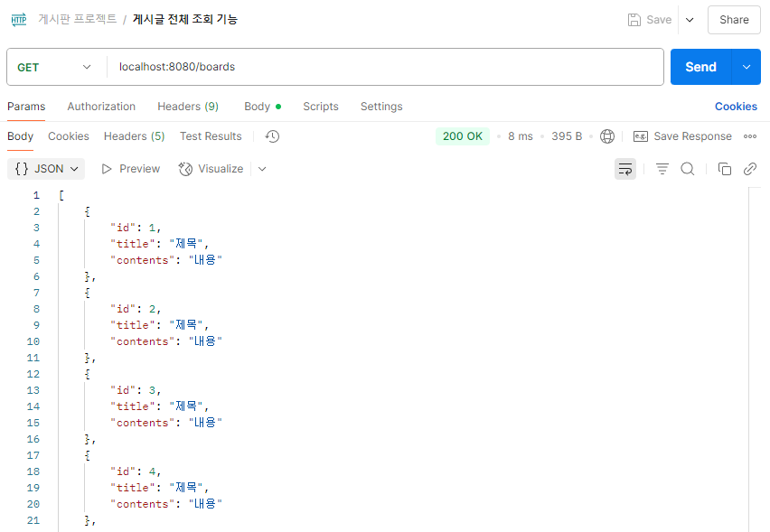Click the "id": 4 line
Image resolution: width=770 pixels, height=532 pixels.
coord(136,471)
